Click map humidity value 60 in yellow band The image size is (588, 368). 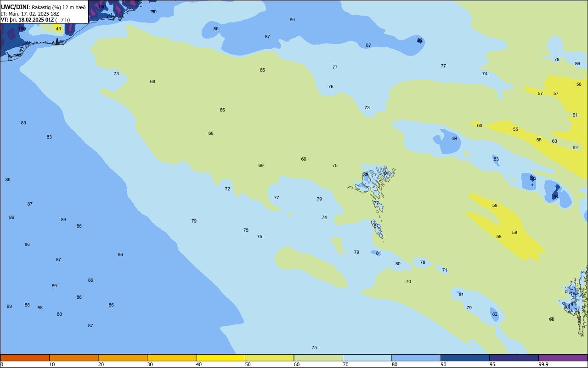pyautogui.click(x=480, y=126)
